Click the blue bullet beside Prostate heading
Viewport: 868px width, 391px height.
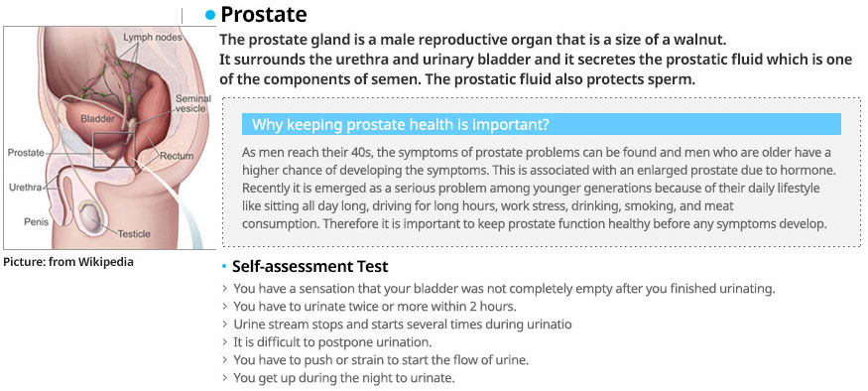(209, 16)
